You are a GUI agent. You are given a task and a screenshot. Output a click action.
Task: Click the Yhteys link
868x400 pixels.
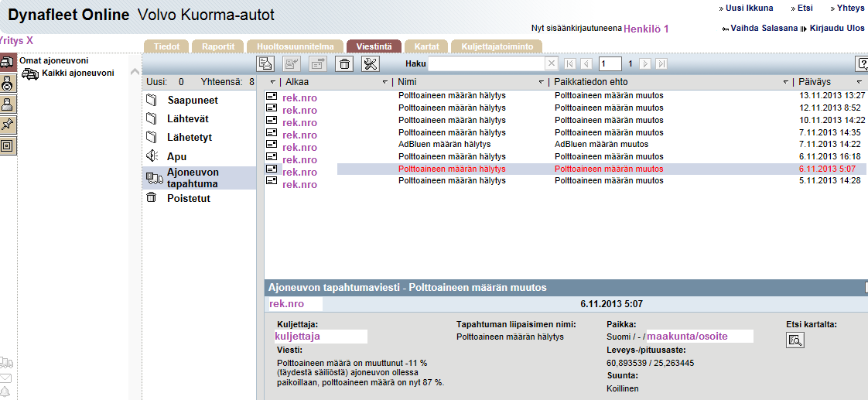pyautogui.click(x=850, y=9)
